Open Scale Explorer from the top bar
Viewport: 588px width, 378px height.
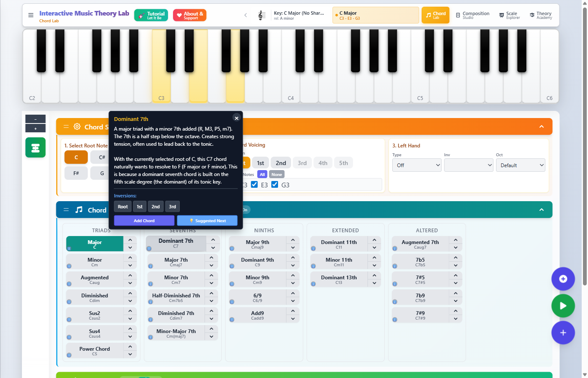509,16
